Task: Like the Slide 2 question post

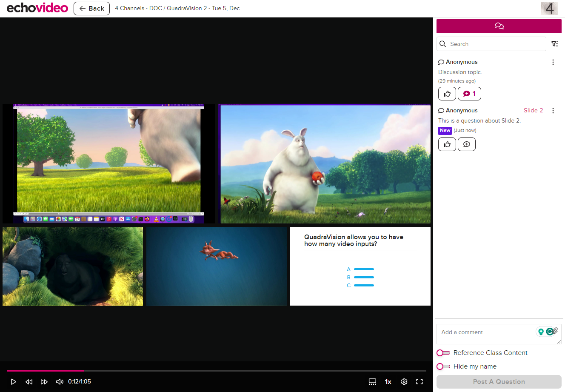Action: coord(447,144)
